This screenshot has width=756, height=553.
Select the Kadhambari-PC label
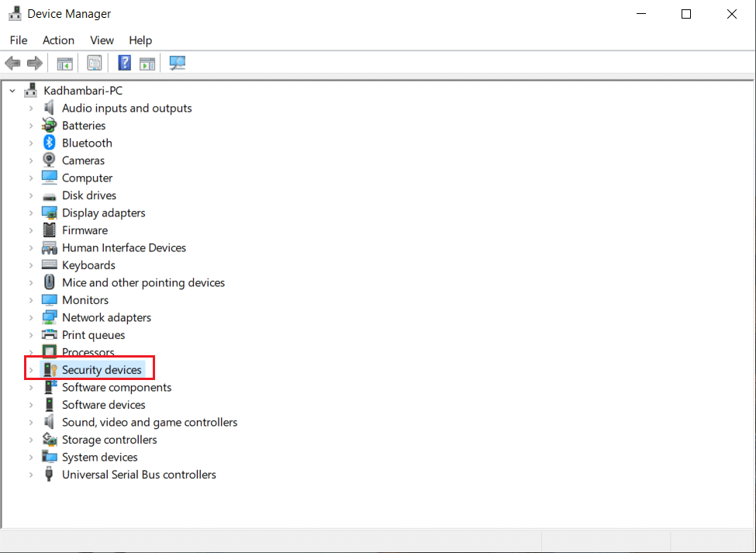pyautogui.click(x=83, y=91)
